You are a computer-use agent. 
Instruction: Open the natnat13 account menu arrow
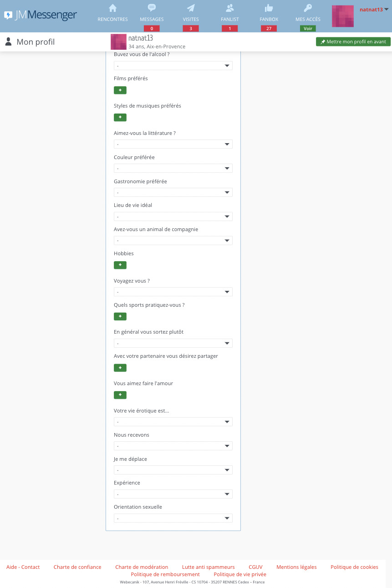click(387, 9)
